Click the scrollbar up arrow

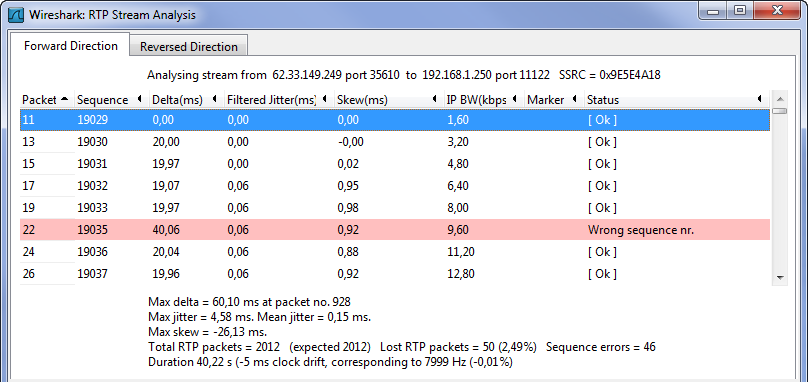[780, 98]
